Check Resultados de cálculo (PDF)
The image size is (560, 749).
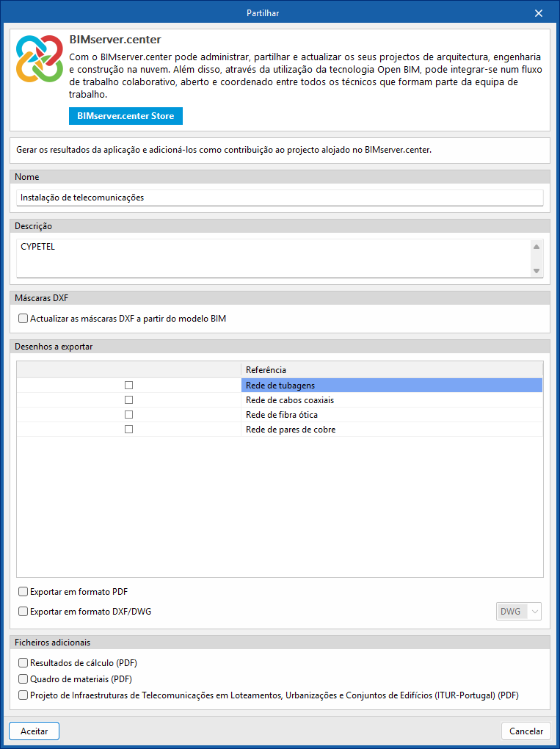(x=23, y=663)
